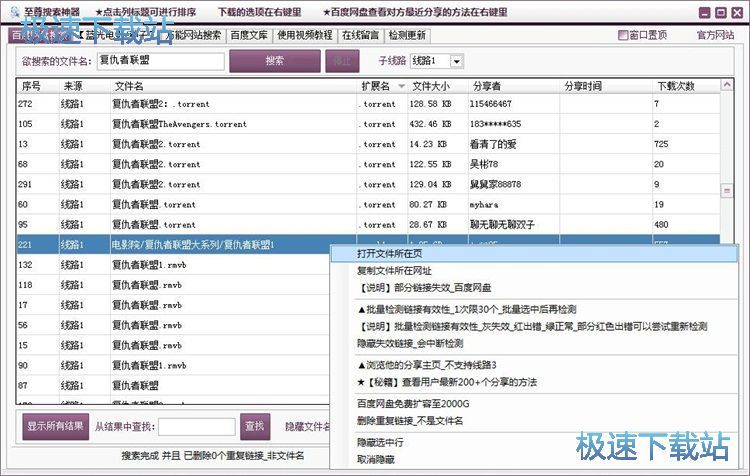Screen dimensions: 750x476
Task: Select the row with 序号 272
Action: tap(368, 104)
